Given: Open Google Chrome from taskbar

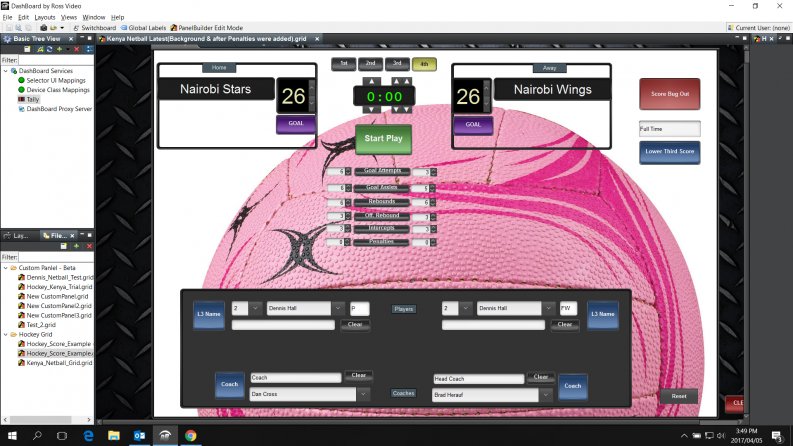Looking at the screenshot, I should coord(191,435).
